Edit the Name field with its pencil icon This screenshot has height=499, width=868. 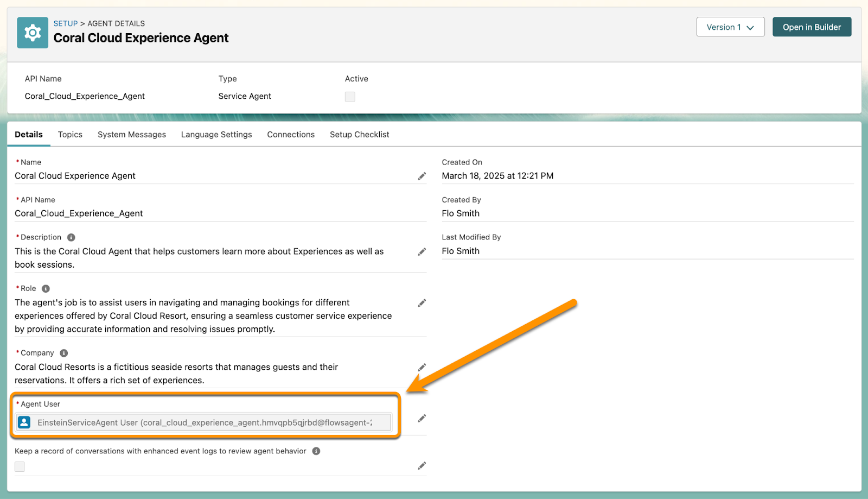point(422,176)
